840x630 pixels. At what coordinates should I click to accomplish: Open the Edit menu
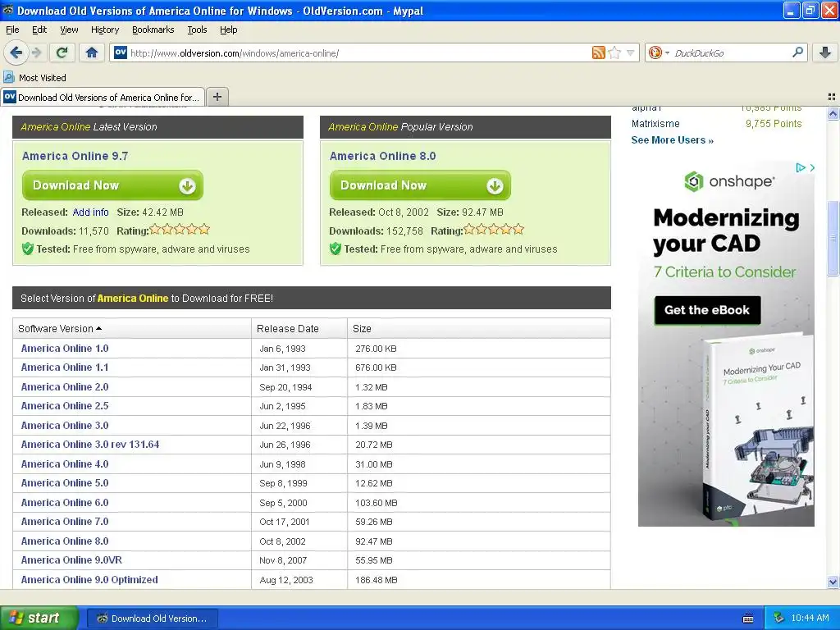tap(39, 30)
